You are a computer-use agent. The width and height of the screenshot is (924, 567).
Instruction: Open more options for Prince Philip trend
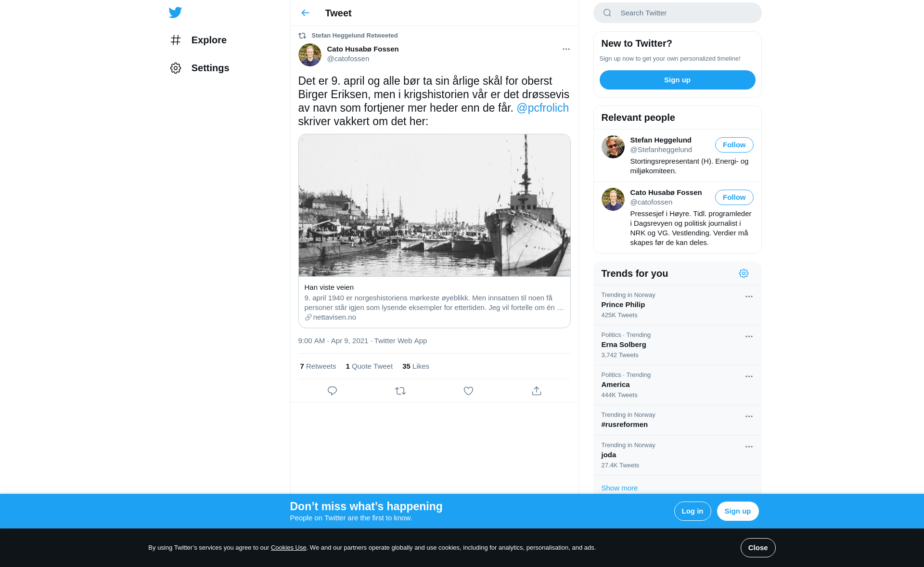(x=749, y=296)
